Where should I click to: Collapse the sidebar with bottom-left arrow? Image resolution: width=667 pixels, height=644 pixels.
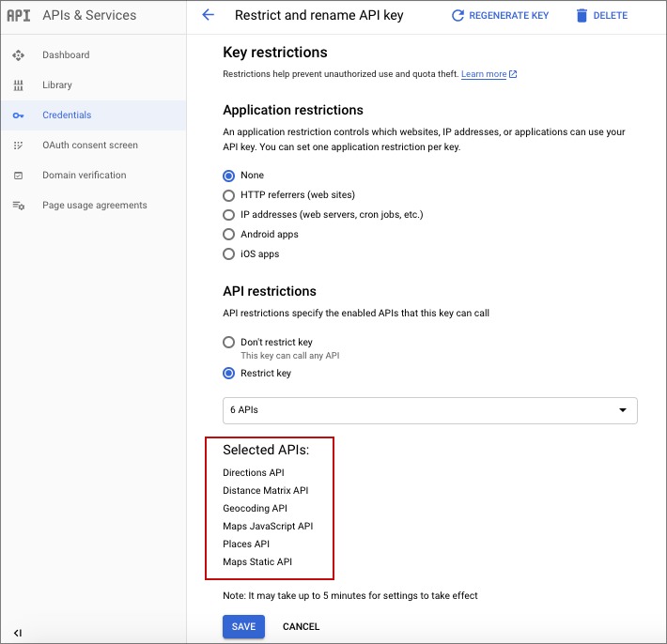(x=18, y=632)
